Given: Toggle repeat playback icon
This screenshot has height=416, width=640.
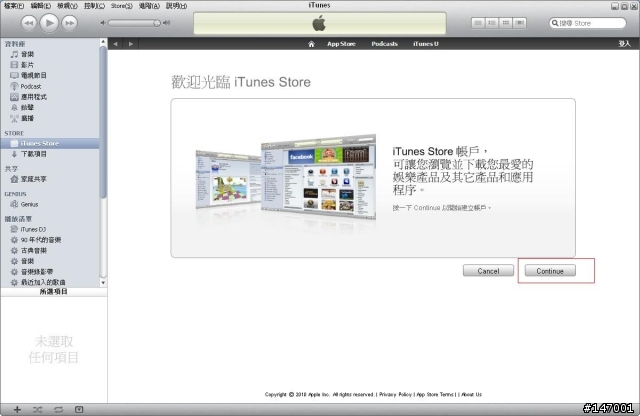Looking at the screenshot, I should [x=58, y=409].
